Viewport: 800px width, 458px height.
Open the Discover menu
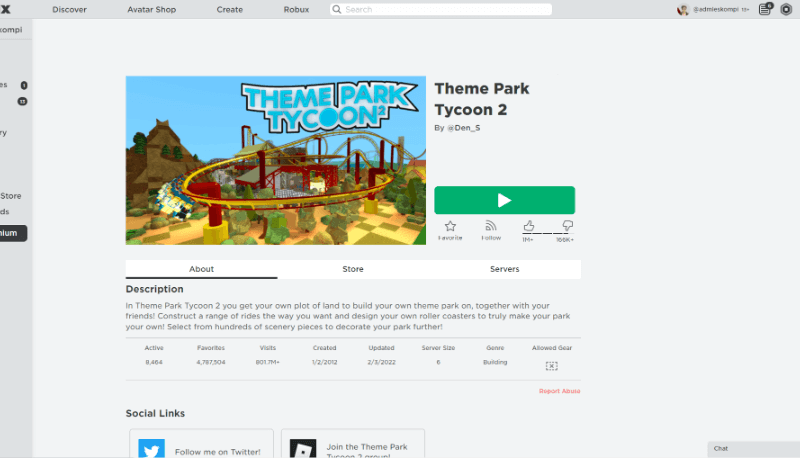click(69, 9)
